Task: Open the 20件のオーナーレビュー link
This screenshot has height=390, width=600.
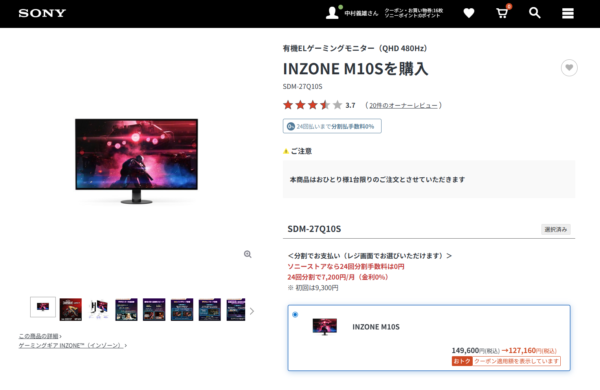Action: (403, 105)
